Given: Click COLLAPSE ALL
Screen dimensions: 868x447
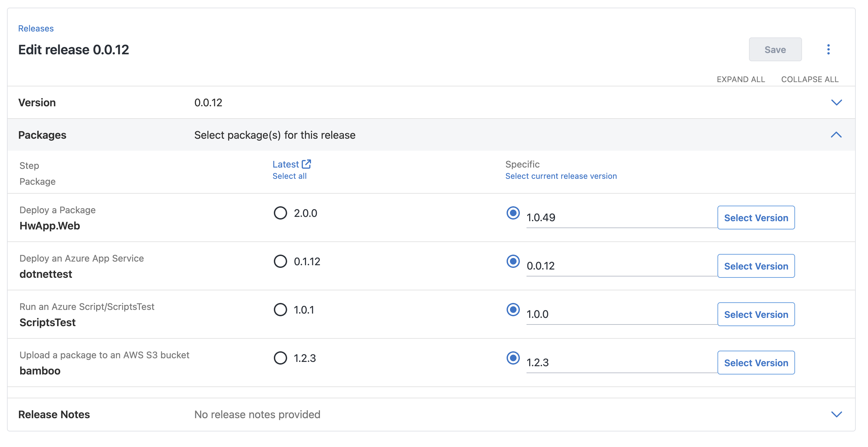Looking at the screenshot, I should coord(810,79).
